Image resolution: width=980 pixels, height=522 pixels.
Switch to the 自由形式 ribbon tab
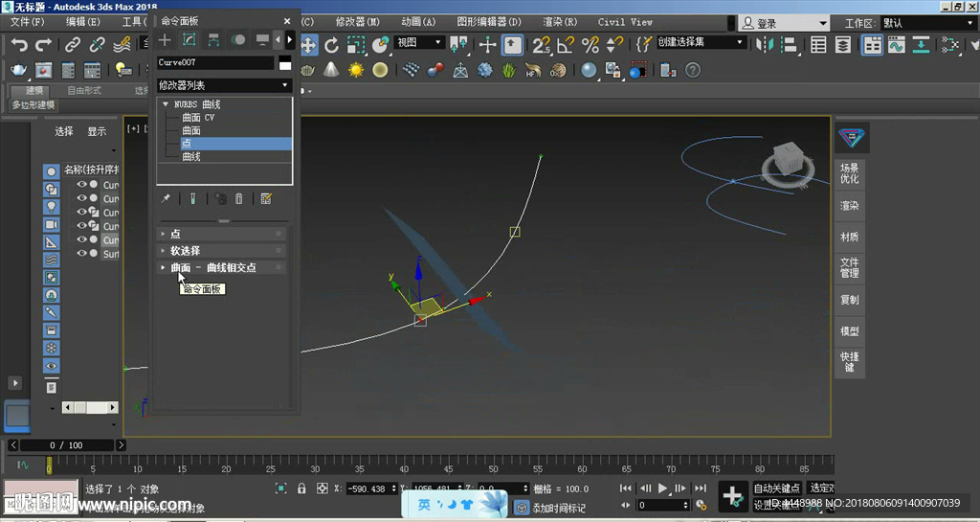coord(84,91)
